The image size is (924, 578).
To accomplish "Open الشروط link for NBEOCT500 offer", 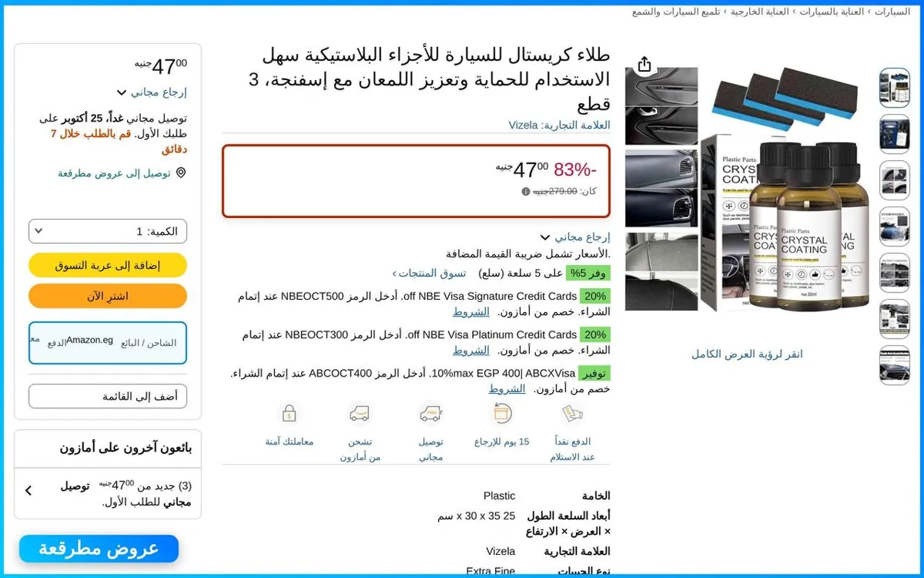I will (470, 311).
